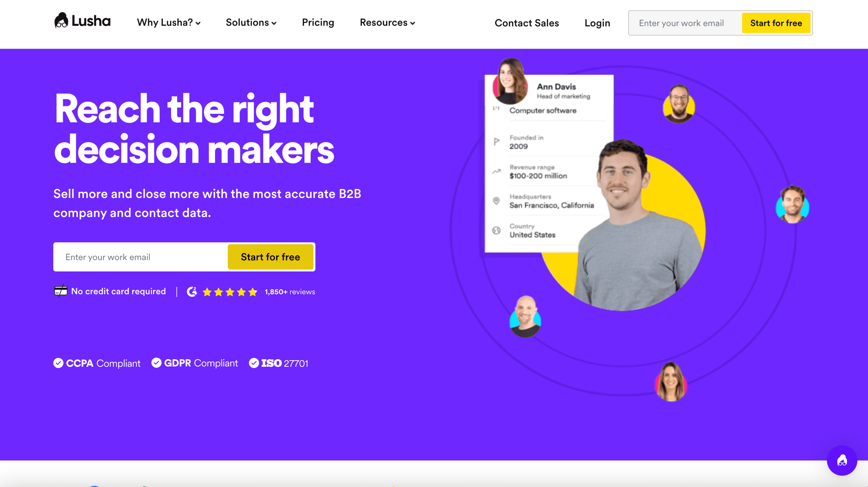Screen dimensions: 868x487
Task: Click the G2 reviews logo icon
Action: click(192, 291)
